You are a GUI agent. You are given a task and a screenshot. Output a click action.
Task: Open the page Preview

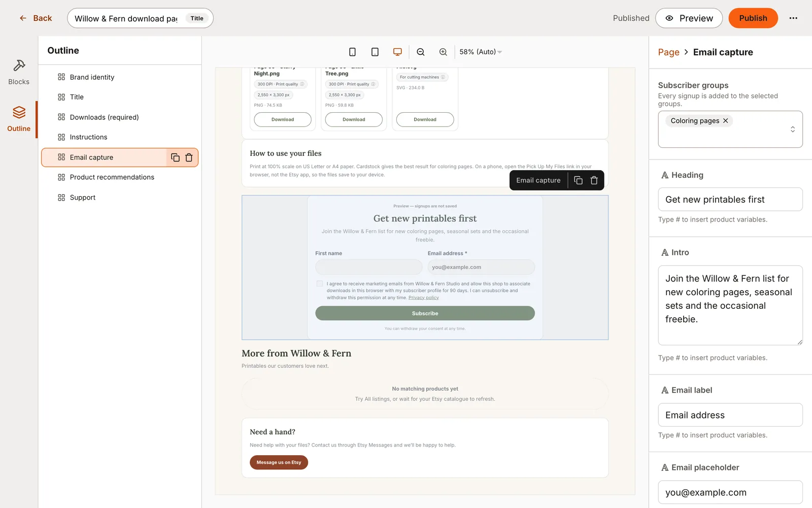(x=689, y=18)
